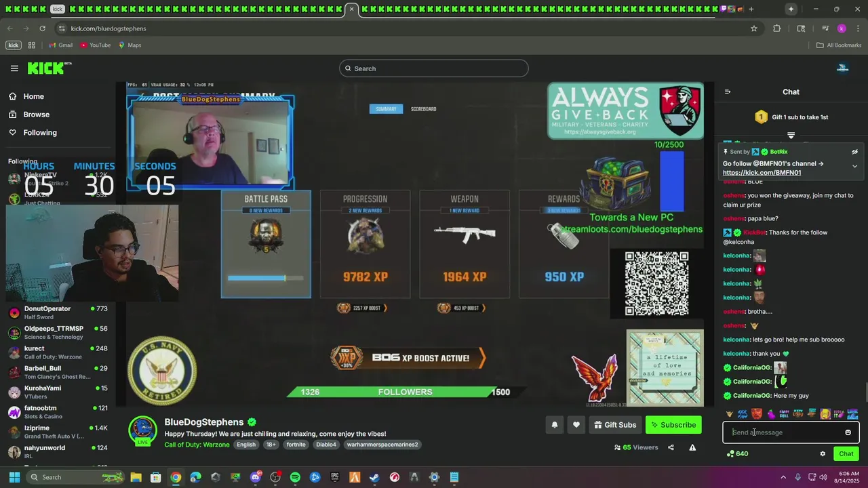The width and height of the screenshot is (868, 488).
Task: Open Izlprime channel in sidebar
Action: (58, 432)
